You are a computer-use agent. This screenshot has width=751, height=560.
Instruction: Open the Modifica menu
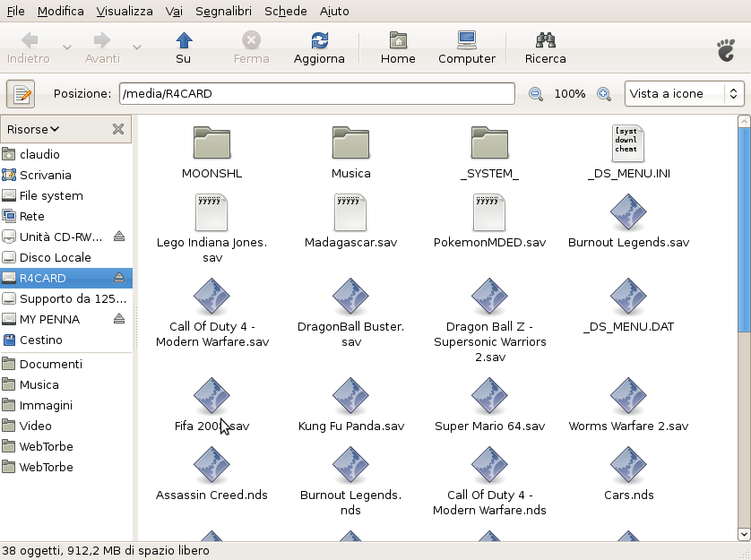60,11
